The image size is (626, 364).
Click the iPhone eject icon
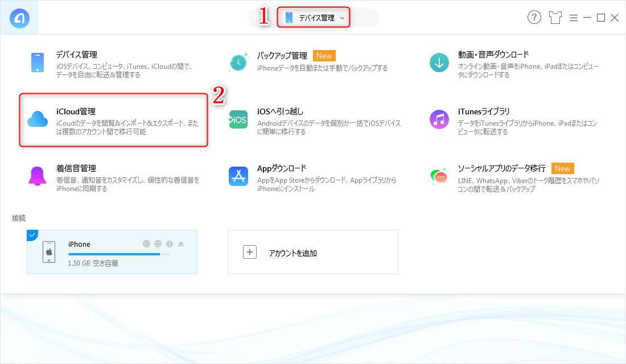pos(181,244)
